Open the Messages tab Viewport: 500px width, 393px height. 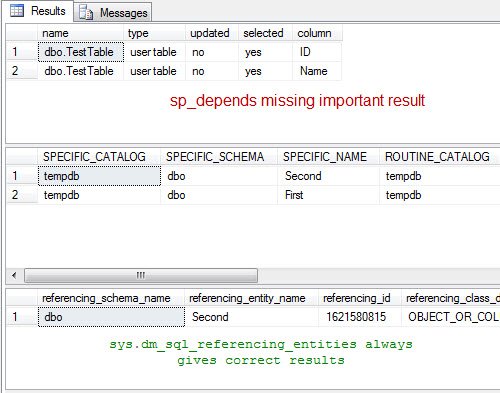click(113, 13)
